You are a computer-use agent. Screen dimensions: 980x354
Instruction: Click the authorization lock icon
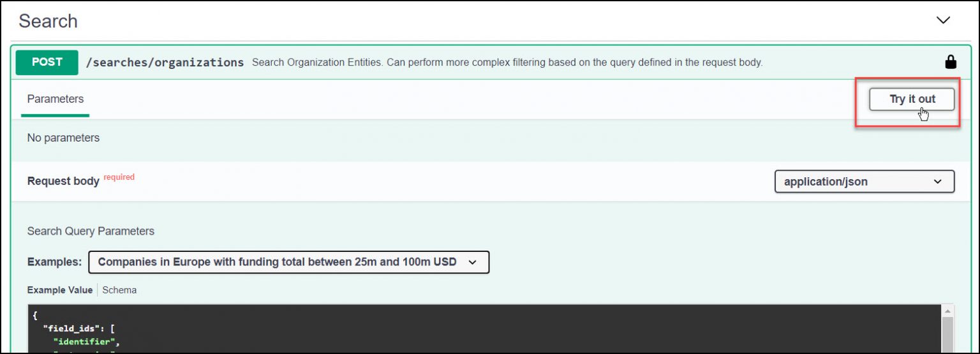click(950, 62)
